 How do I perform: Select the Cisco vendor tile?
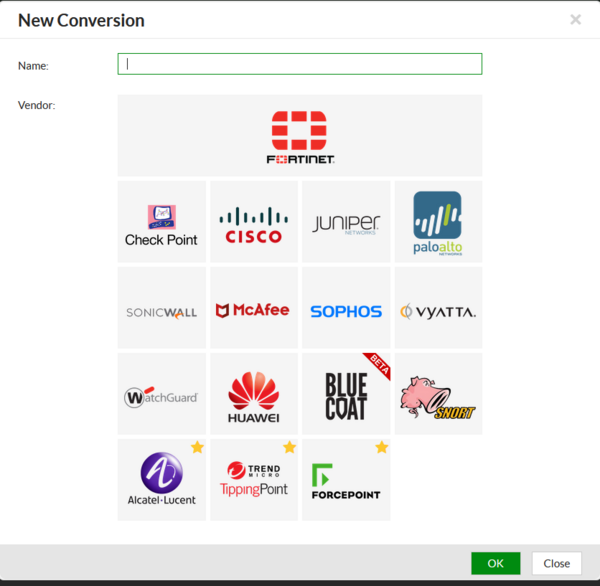[x=253, y=222]
